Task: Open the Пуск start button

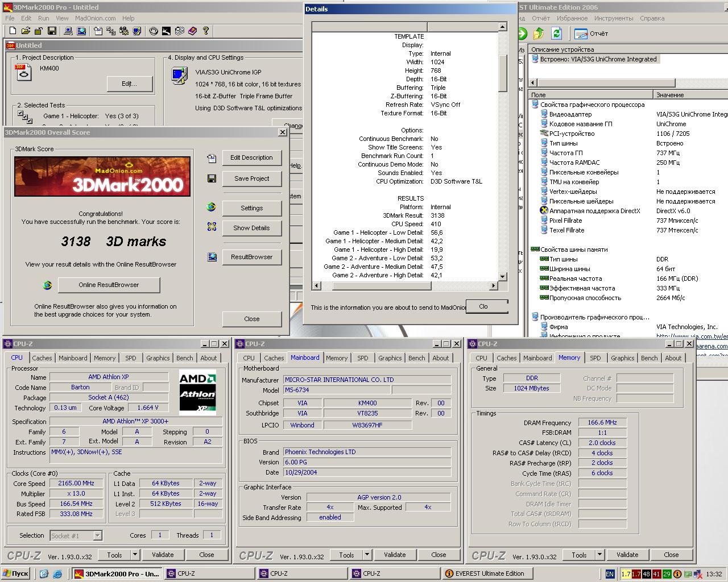Action: tap(15, 573)
